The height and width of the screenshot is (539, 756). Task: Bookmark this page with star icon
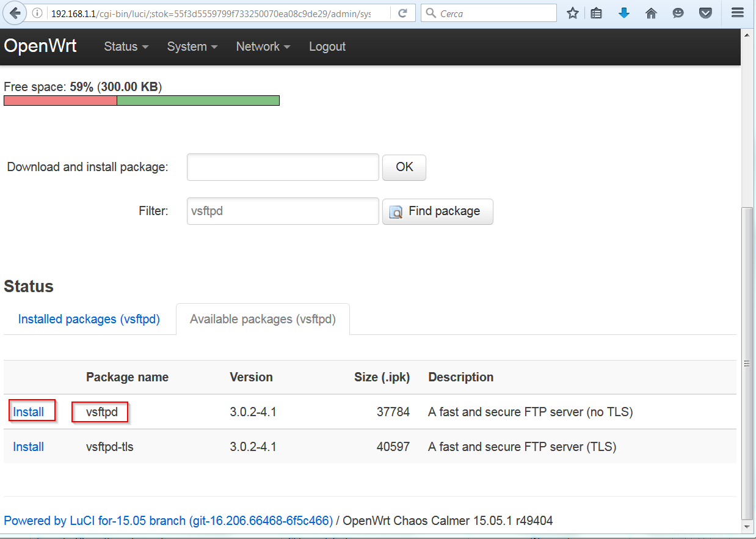[572, 13]
